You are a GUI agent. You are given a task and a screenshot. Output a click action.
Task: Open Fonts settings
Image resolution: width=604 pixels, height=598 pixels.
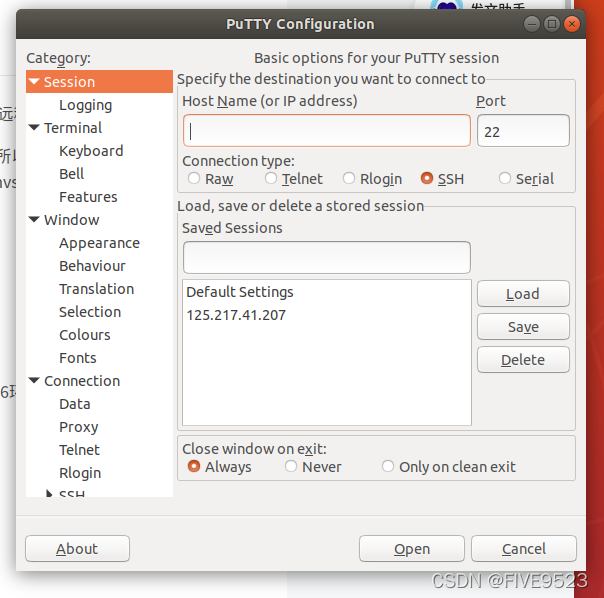click(78, 358)
